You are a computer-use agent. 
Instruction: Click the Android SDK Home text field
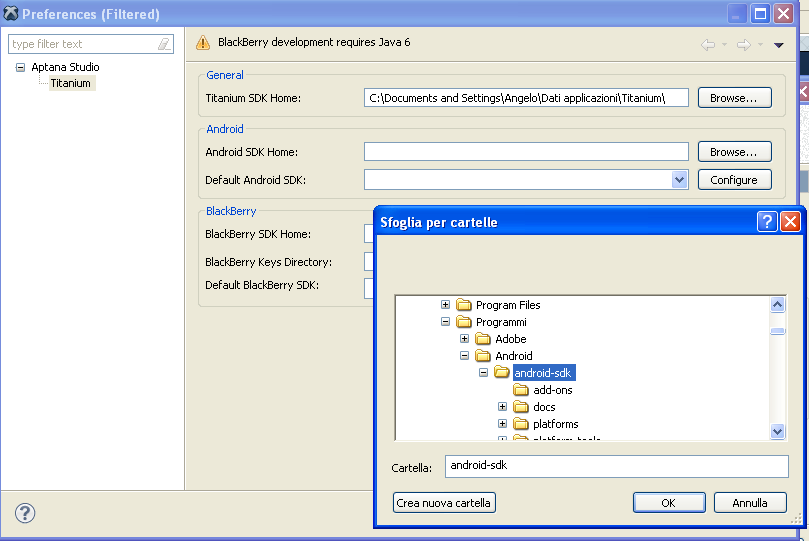tap(526, 152)
